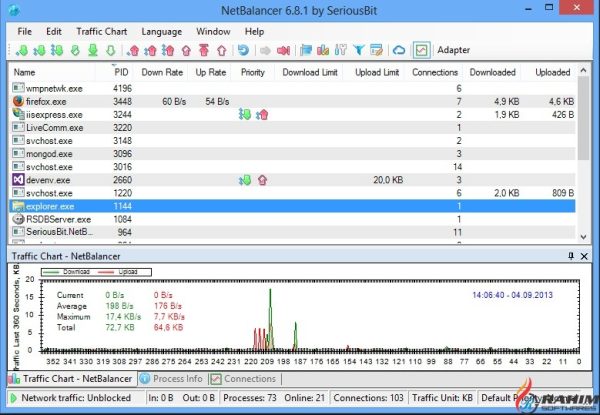Open the Language menu

pos(161,32)
